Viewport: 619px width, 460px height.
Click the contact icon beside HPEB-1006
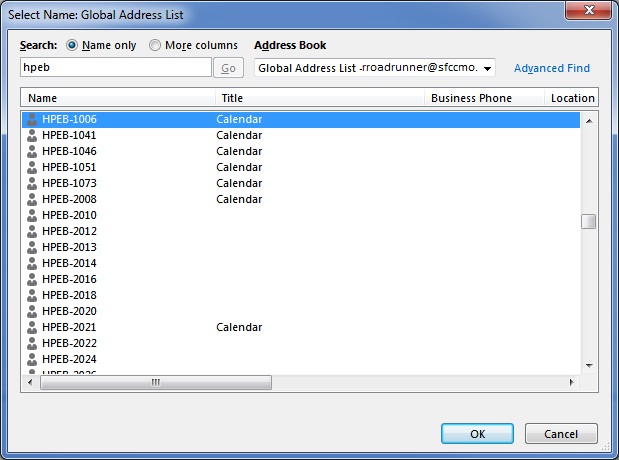32,119
